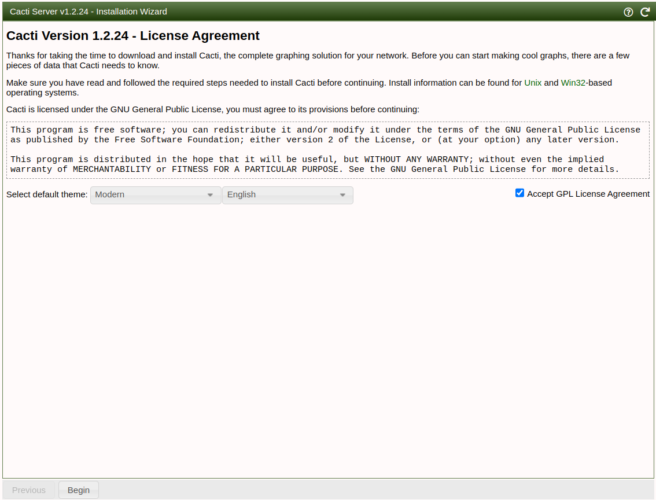The width and height of the screenshot is (656, 500).
Task: Click the 'Accept GPL License Agreement' label text
Action: [588, 194]
